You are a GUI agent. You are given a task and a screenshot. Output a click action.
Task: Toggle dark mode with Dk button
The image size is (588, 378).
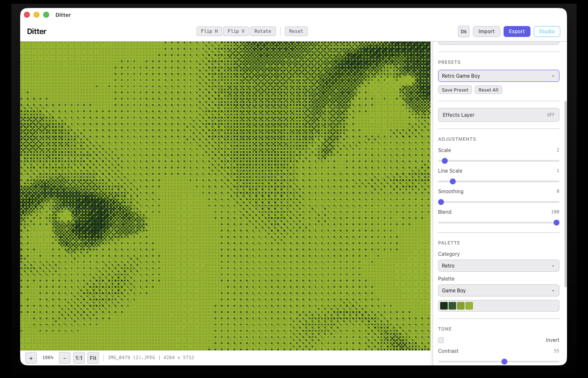464,31
